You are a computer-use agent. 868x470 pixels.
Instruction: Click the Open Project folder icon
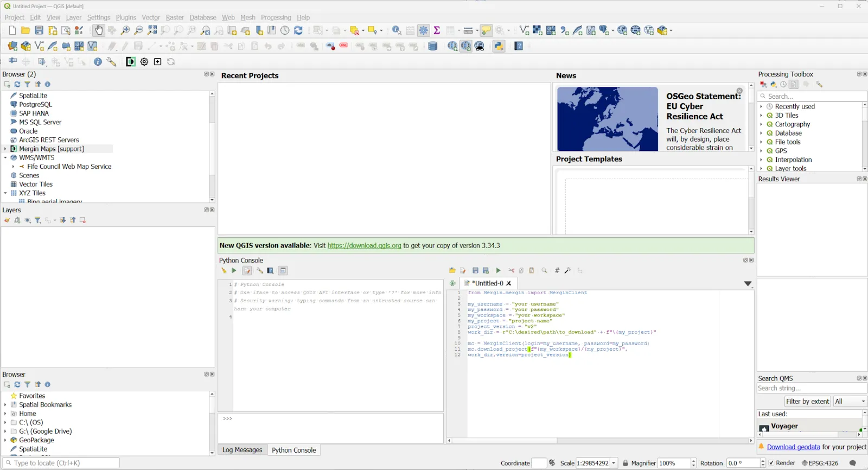pyautogui.click(x=25, y=30)
